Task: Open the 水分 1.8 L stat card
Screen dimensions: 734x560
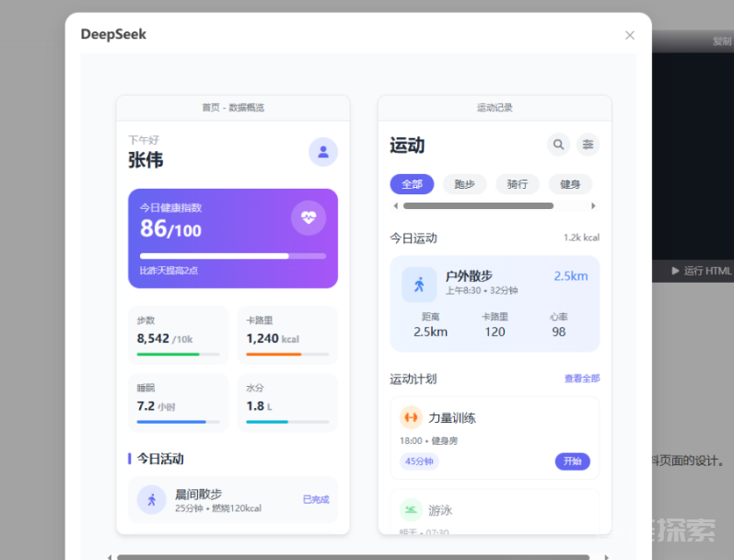Action: [x=287, y=402]
